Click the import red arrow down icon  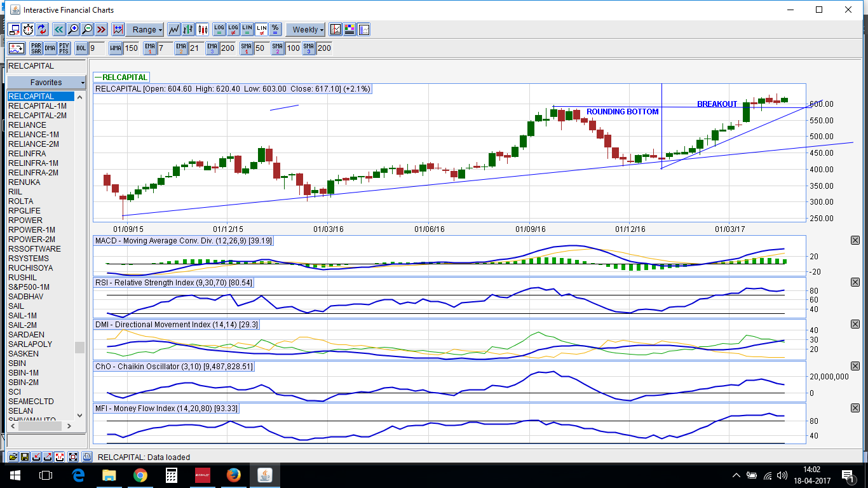click(x=37, y=456)
